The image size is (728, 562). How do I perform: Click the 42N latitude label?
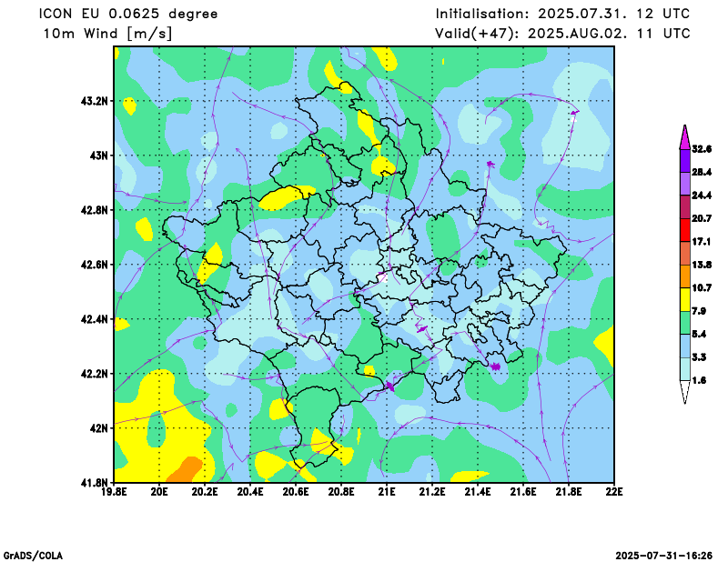pyautogui.click(x=99, y=428)
